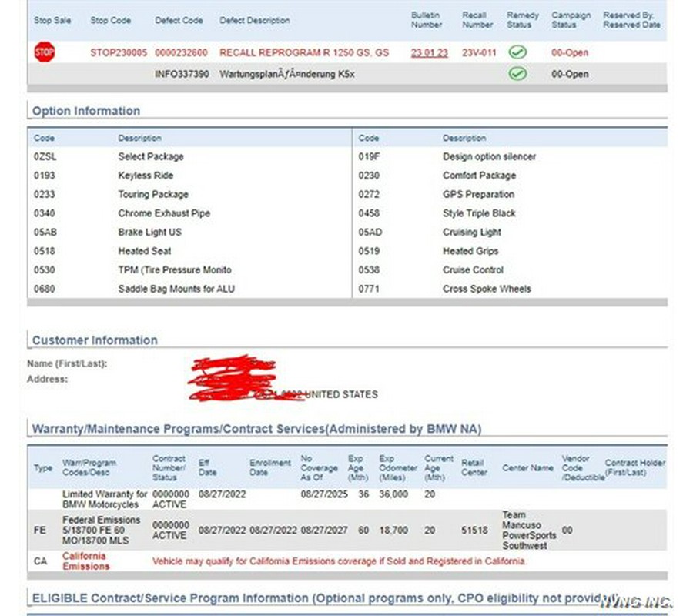693x616 pixels.
Task: Click the TPM (Tire Pressure Monito option
Action: pos(175,270)
